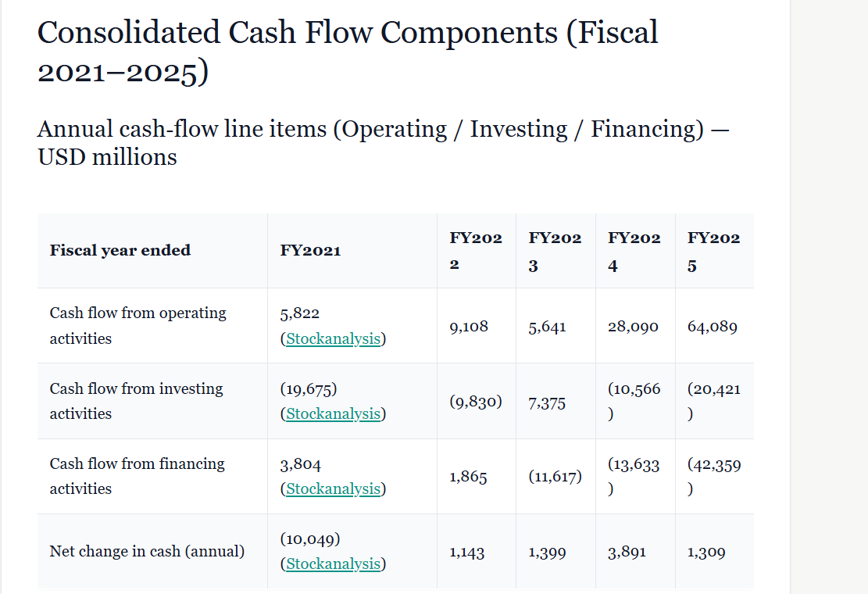
Task: Select the 7,375 investing cash flow cell
Action: click(x=547, y=403)
